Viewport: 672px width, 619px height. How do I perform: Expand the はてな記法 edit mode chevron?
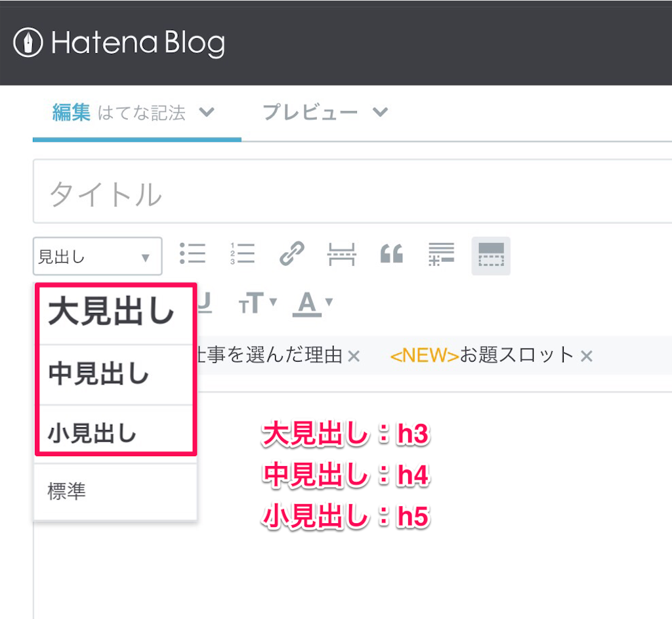[x=207, y=112]
